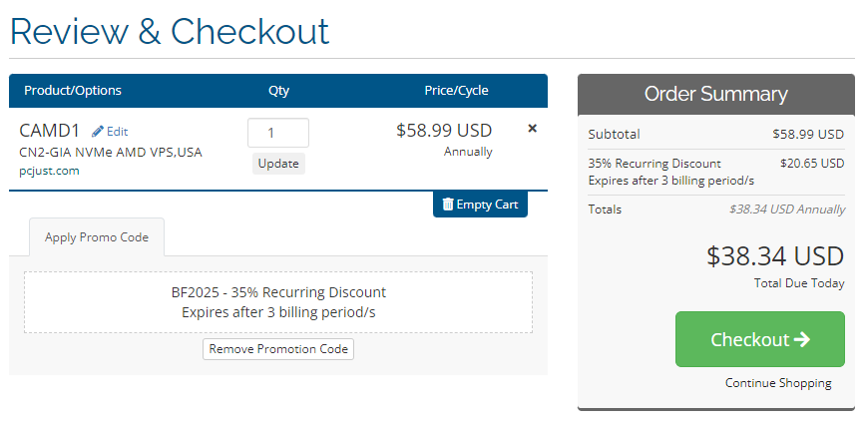Click the Price/Cycle column header
Viewport: 868px width, 424px height.
coord(456,91)
